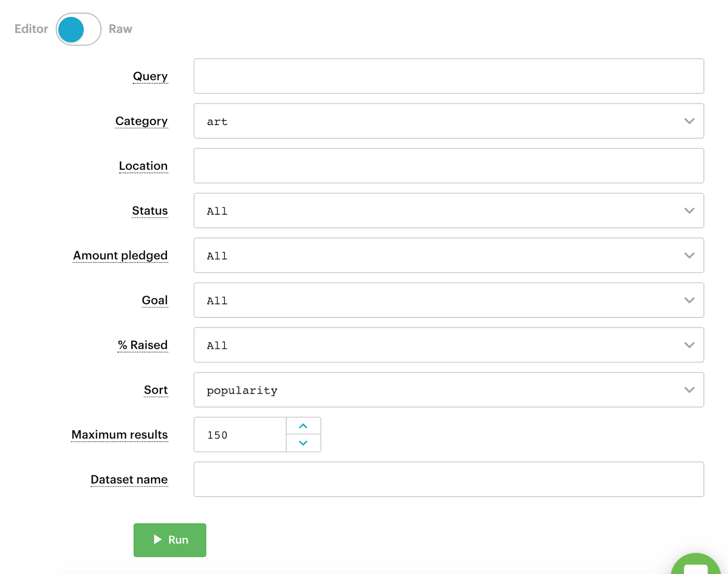Click the Editor mode label
This screenshot has height=574, width=728.
pos(31,29)
